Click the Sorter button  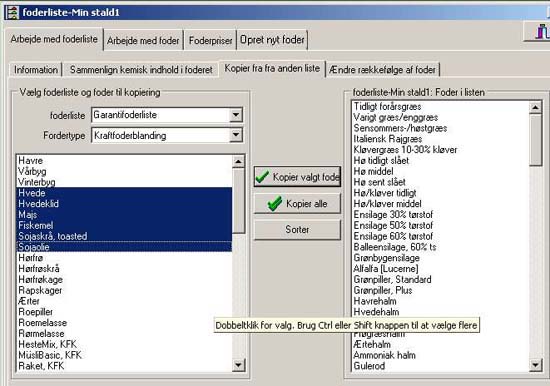[297, 230]
